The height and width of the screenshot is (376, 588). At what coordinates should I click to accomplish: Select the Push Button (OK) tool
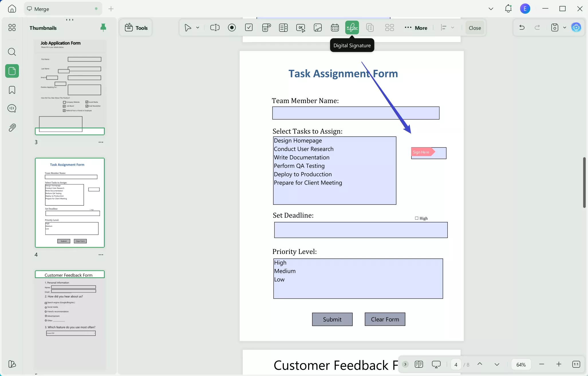[x=300, y=27]
